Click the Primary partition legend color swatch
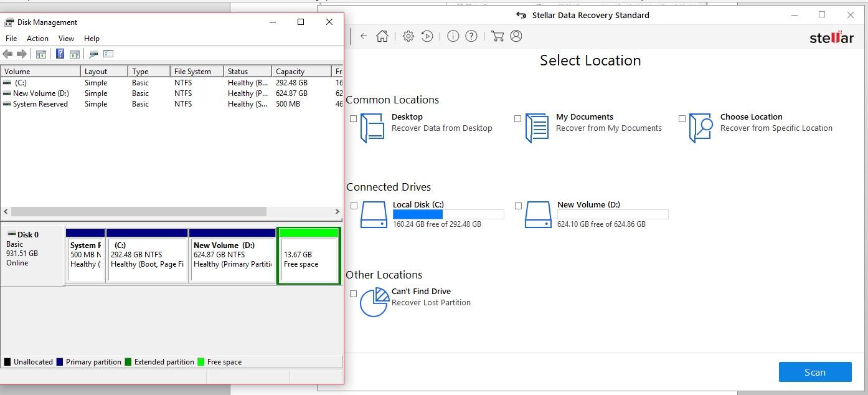 point(60,362)
